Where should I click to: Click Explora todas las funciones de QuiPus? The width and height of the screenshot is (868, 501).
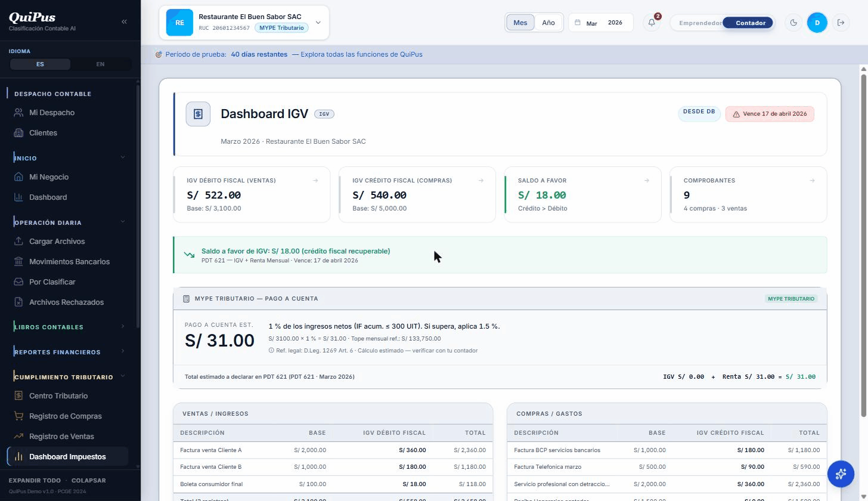tap(361, 54)
